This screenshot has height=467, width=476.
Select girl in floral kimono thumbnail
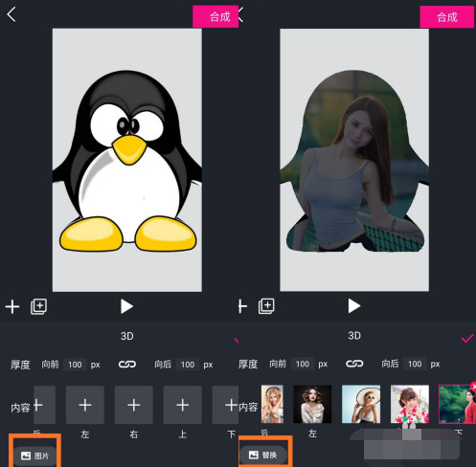[410, 404]
